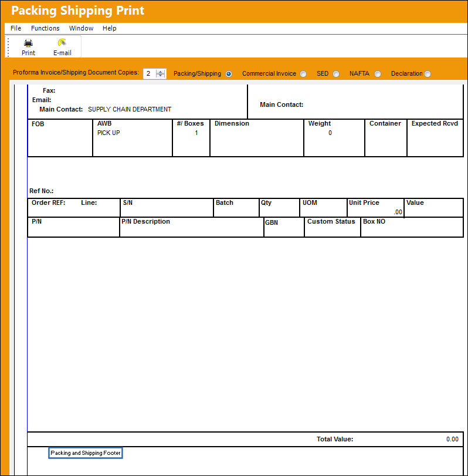Select the Commercial Invoice radio button
468x476 pixels.
tap(303, 74)
